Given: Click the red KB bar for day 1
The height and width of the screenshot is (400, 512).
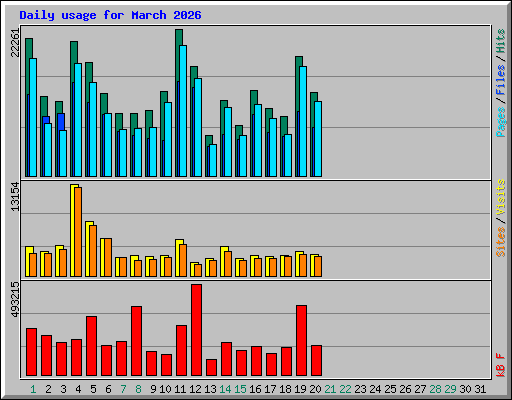Looking at the screenshot, I should pos(31,352).
